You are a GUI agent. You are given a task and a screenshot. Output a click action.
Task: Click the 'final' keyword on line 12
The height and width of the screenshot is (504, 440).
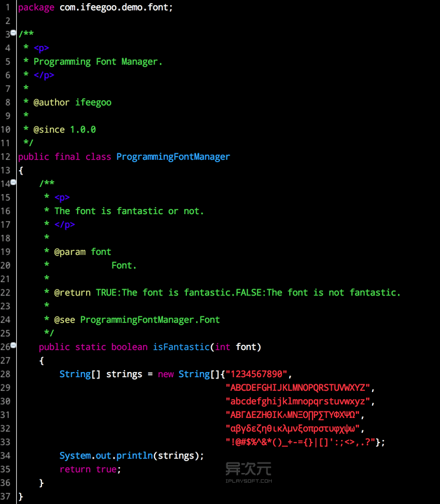coord(67,157)
